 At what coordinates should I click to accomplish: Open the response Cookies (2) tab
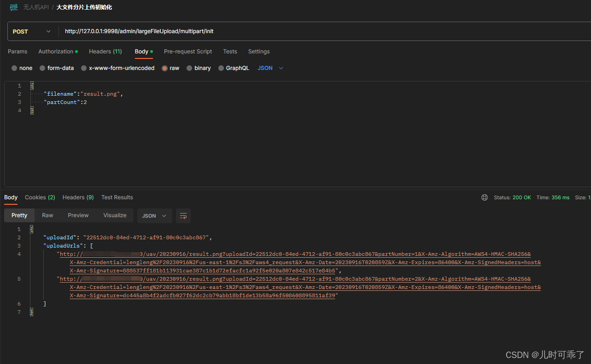pos(40,197)
